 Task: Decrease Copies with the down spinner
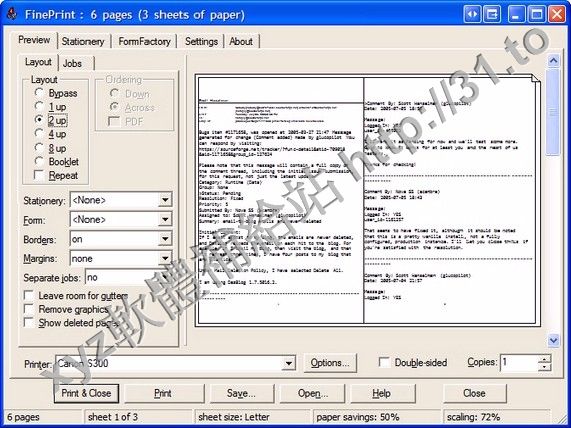click(x=544, y=367)
